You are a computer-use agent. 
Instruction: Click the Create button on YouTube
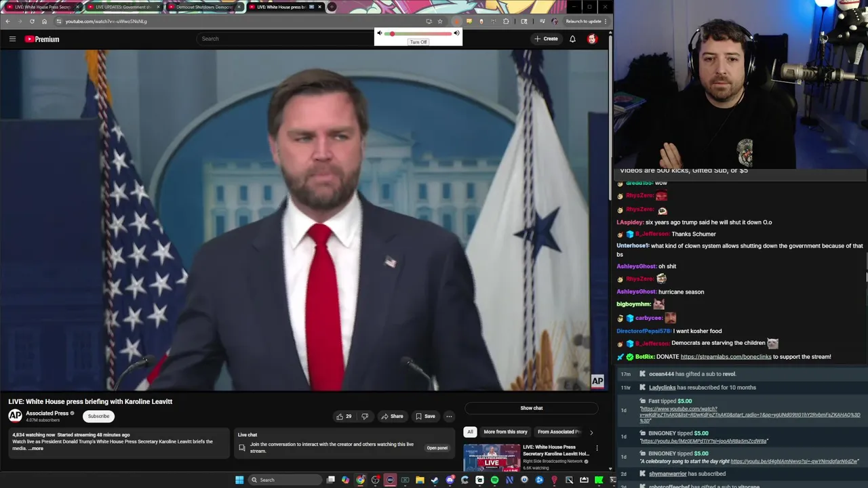546,39
